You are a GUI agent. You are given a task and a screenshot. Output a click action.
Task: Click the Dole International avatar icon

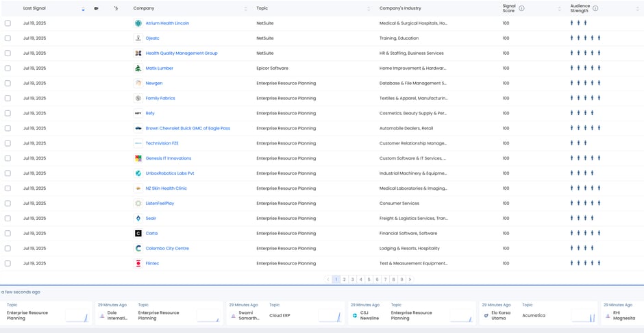(102, 315)
